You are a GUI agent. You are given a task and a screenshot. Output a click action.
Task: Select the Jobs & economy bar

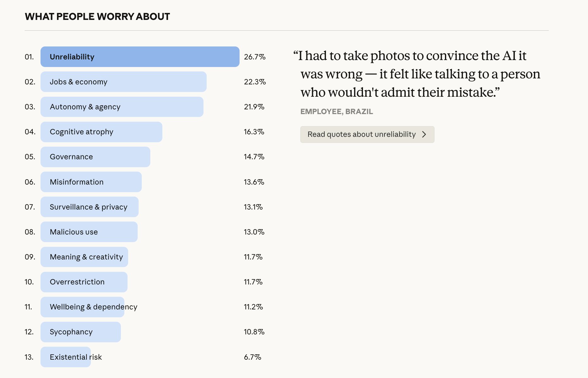pos(123,82)
